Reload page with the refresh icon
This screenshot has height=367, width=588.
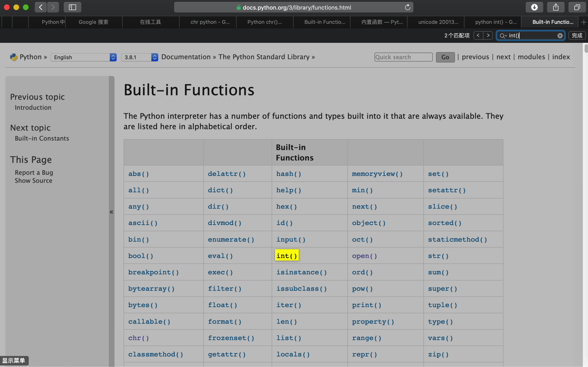point(407,7)
